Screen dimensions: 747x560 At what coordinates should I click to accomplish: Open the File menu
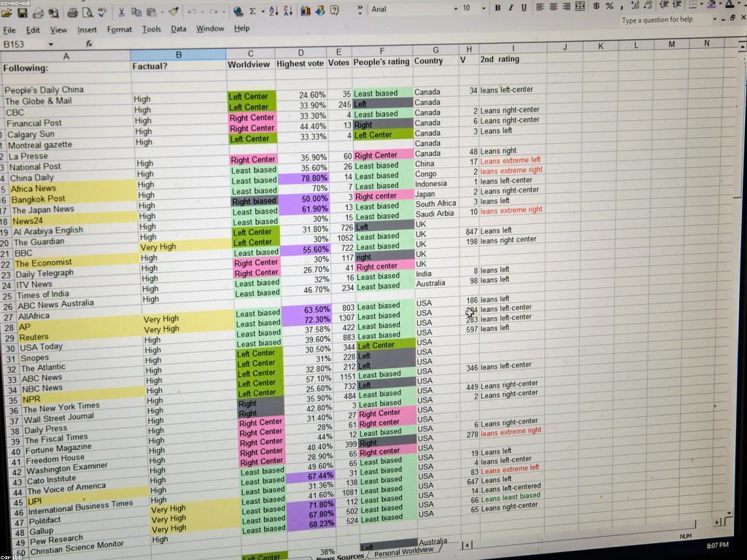pyautogui.click(x=9, y=31)
